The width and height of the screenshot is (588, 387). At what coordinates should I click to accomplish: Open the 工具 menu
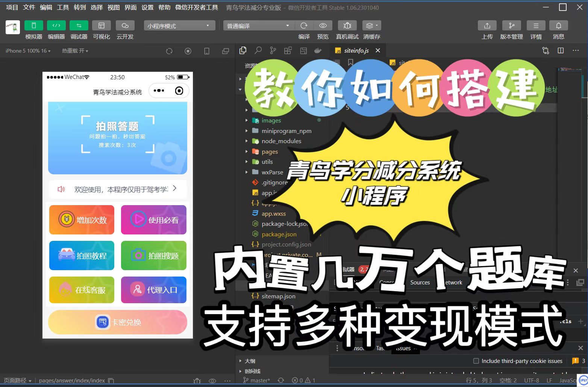point(63,8)
